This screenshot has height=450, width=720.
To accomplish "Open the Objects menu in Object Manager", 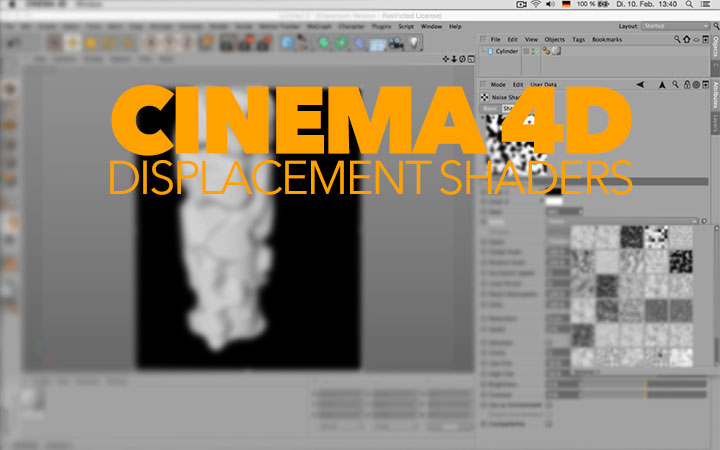I will [x=555, y=39].
